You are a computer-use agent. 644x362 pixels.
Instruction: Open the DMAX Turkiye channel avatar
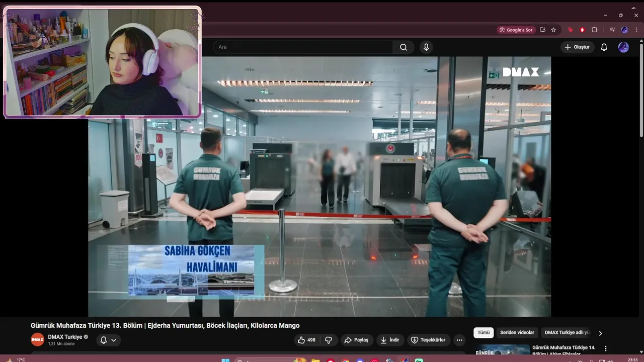(38, 340)
